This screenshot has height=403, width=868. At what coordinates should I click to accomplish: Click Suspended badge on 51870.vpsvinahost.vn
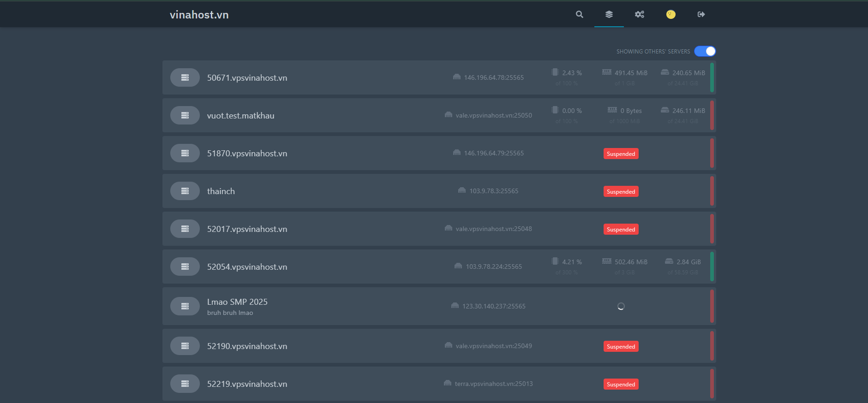click(x=621, y=154)
